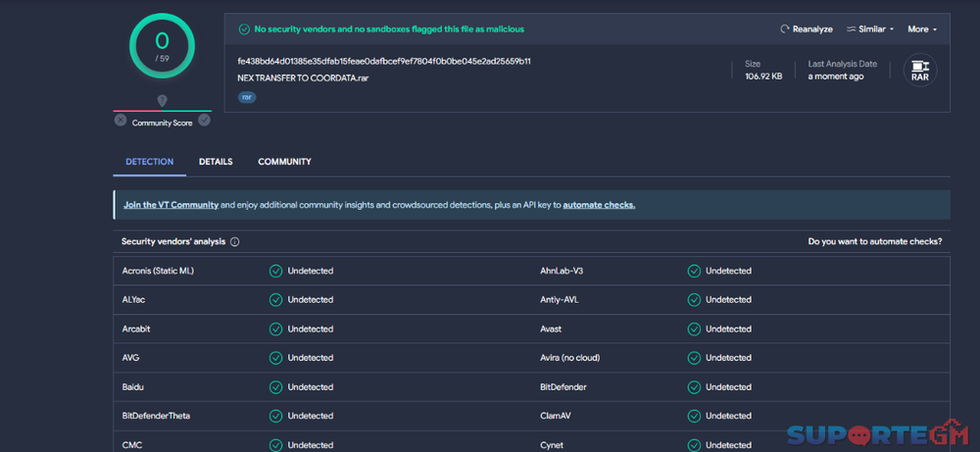980x452 pixels.
Task: Expand the More dropdown menu
Action: point(921,29)
